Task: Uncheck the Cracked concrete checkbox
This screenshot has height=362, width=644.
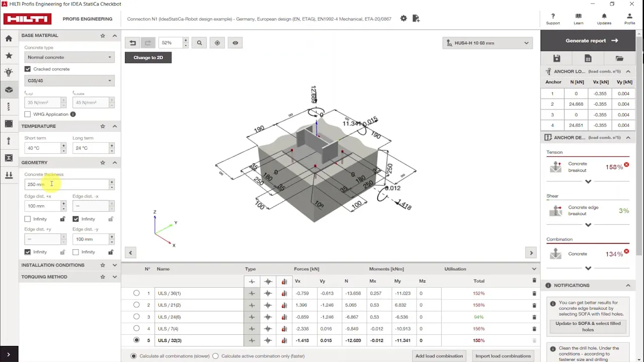Action: pos(28,69)
